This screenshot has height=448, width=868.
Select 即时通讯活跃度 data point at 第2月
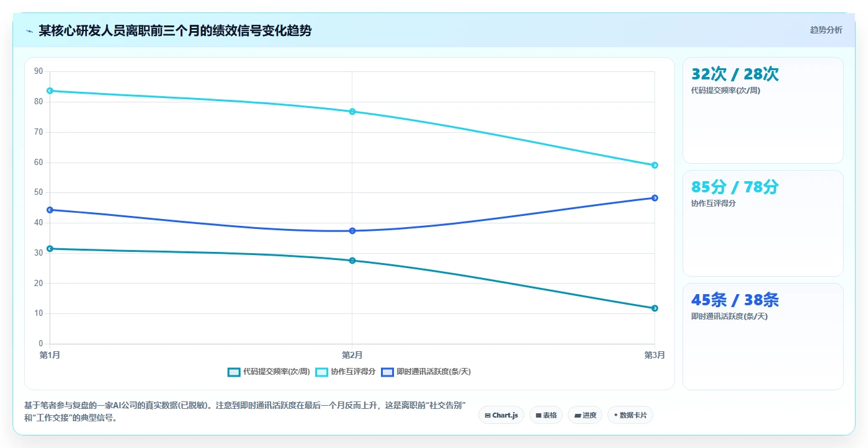point(352,231)
